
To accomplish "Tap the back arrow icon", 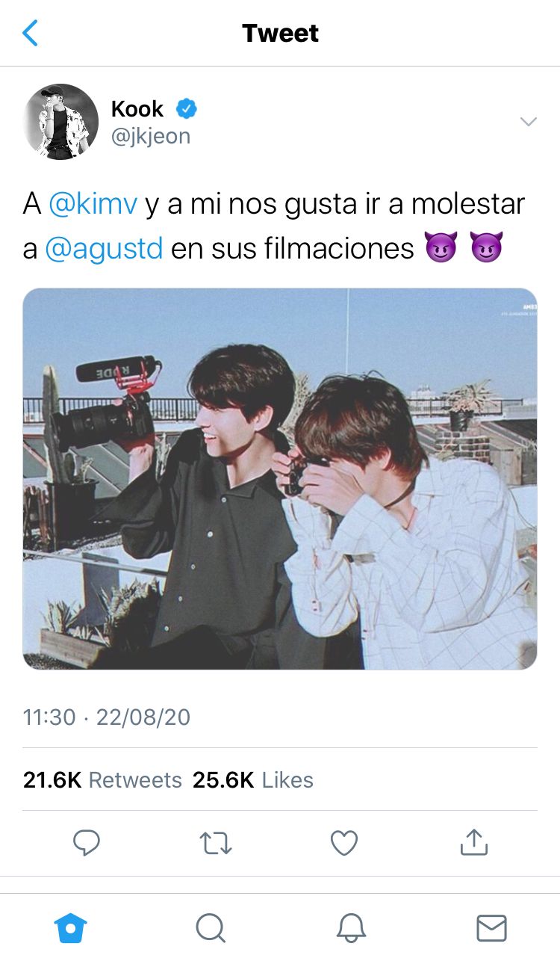I will click(30, 33).
